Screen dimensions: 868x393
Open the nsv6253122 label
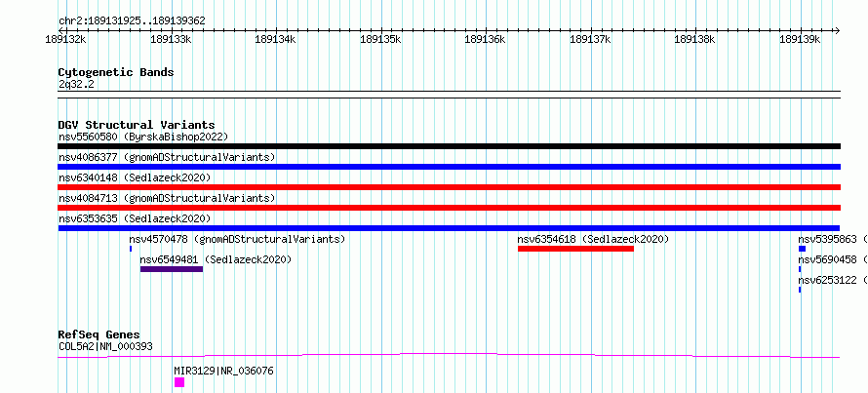point(833,280)
